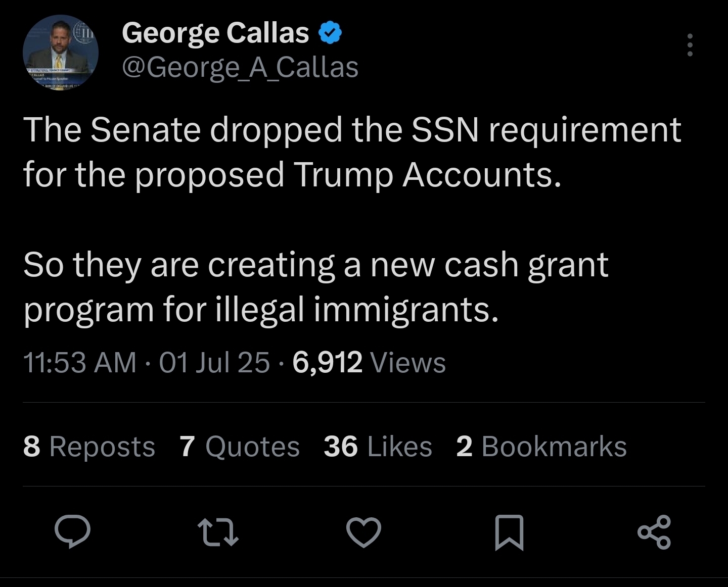View the 8 Reposts list
The height and width of the screenshot is (587, 728).
point(89,447)
